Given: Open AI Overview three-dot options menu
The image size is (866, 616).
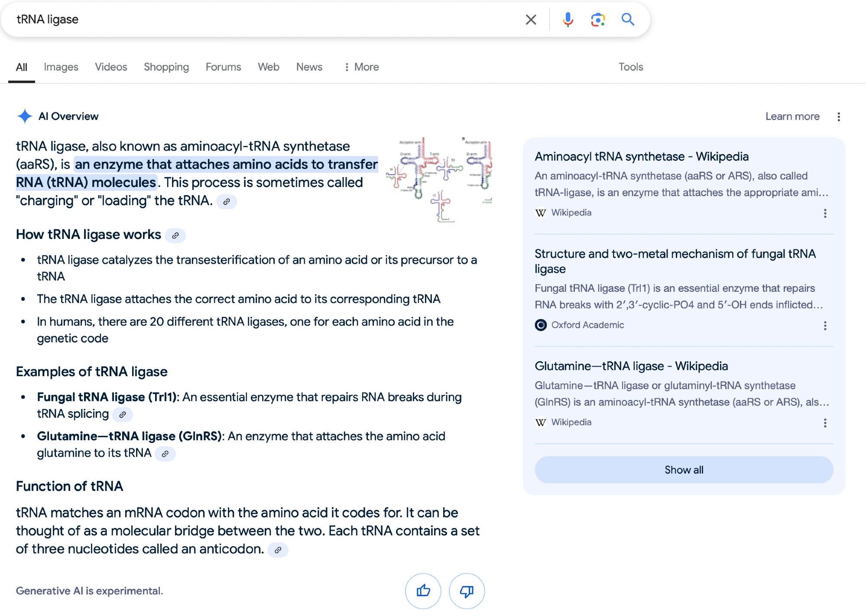Looking at the screenshot, I should tap(839, 117).
